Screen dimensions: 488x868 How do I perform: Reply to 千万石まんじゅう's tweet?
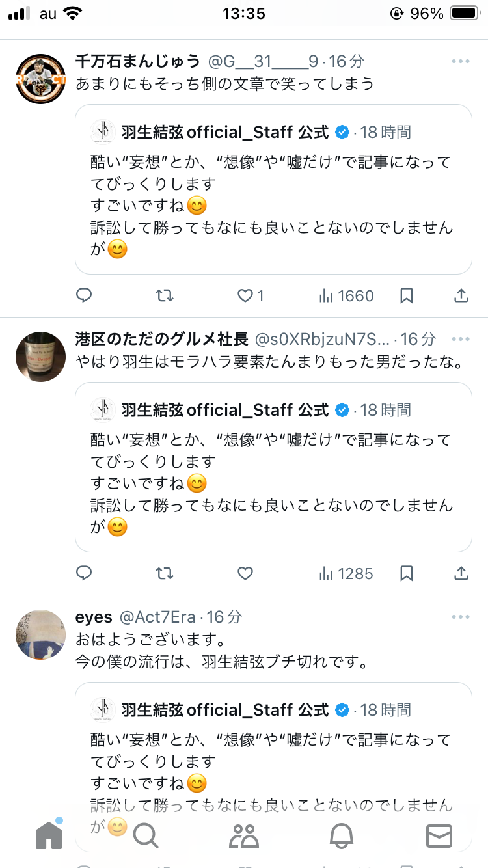(84, 296)
